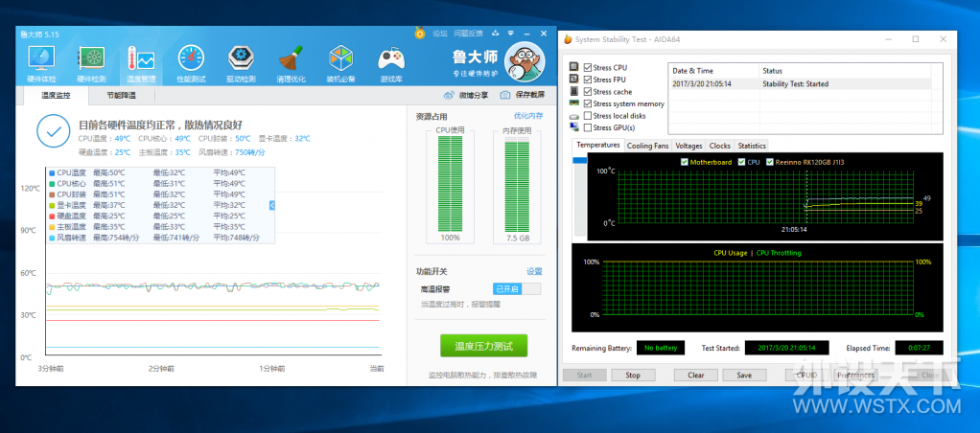This screenshot has height=433, width=980.
Task: Switch to Clocks tab
Action: (720, 146)
